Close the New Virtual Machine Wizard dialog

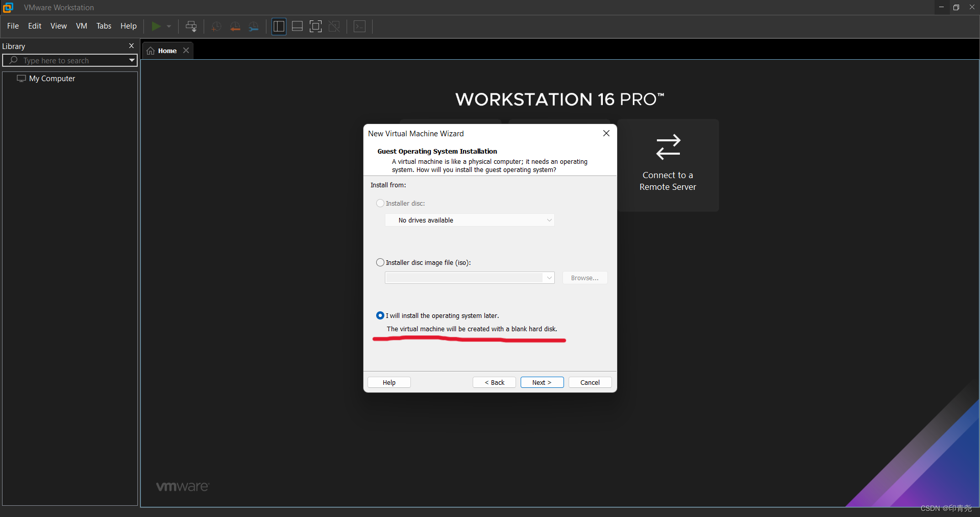tap(606, 133)
